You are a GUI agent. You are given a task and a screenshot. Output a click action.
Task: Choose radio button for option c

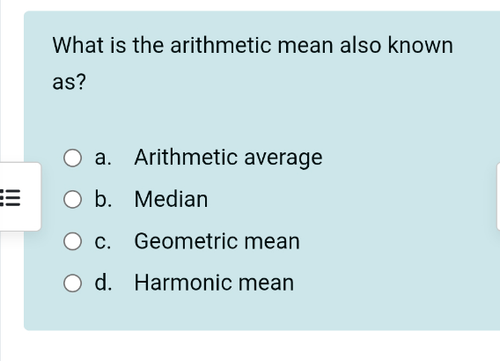tap(72, 241)
